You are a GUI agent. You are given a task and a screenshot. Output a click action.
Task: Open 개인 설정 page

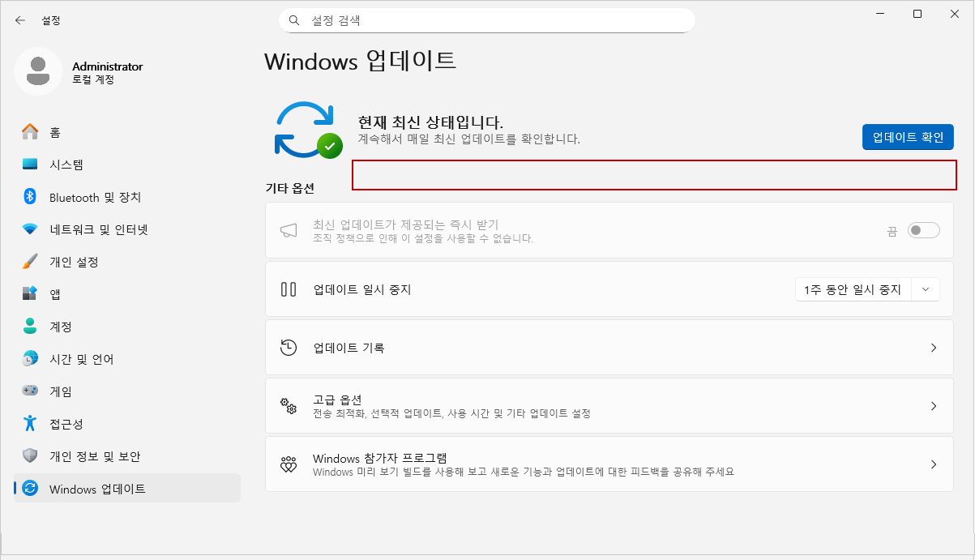tap(127, 262)
